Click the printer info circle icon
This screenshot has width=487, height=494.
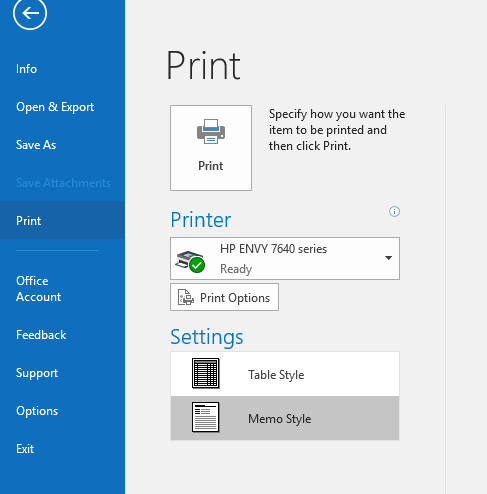click(x=394, y=211)
